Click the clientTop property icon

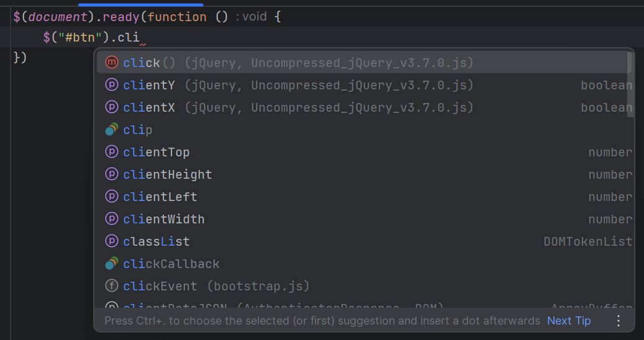click(x=111, y=152)
